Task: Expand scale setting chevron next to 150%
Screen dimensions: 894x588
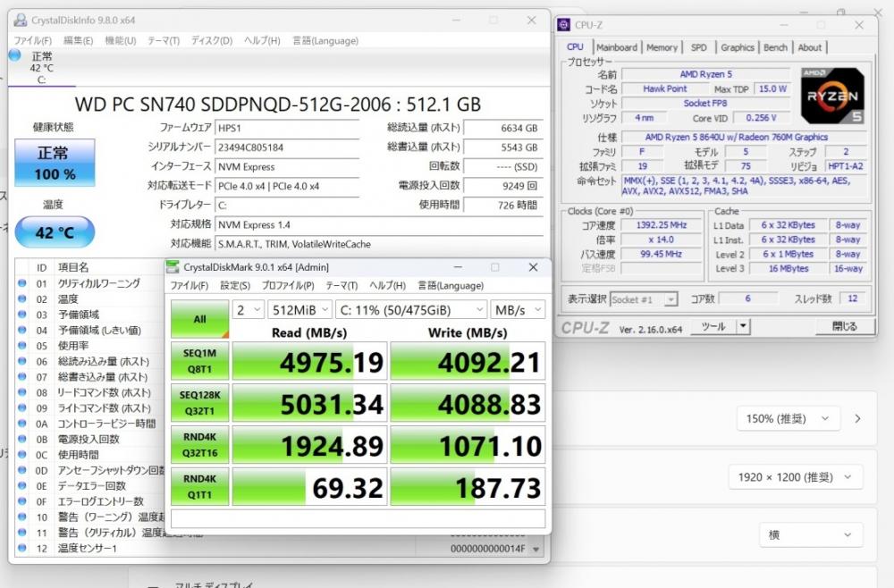Action: pos(857,419)
